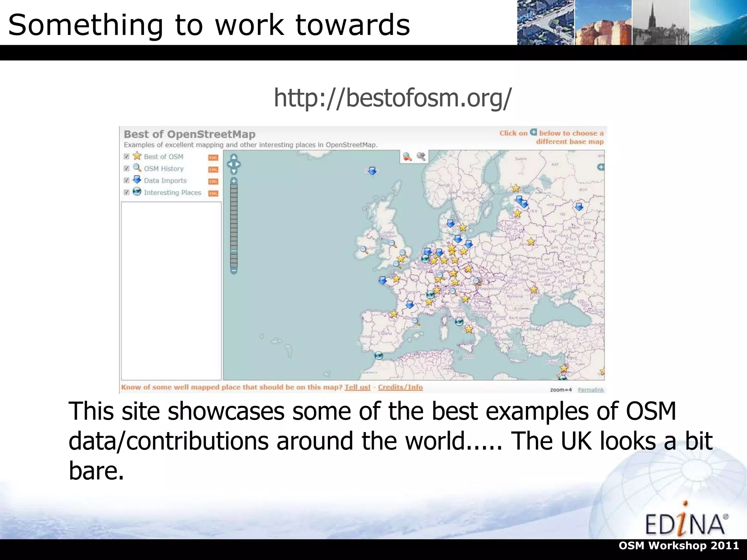Select the magnifier marker in northern England

pyautogui.click(x=392, y=244)
